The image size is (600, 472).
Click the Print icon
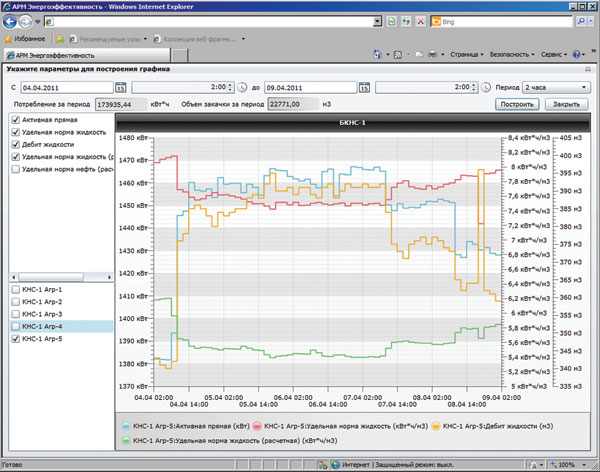click(432, 55)
